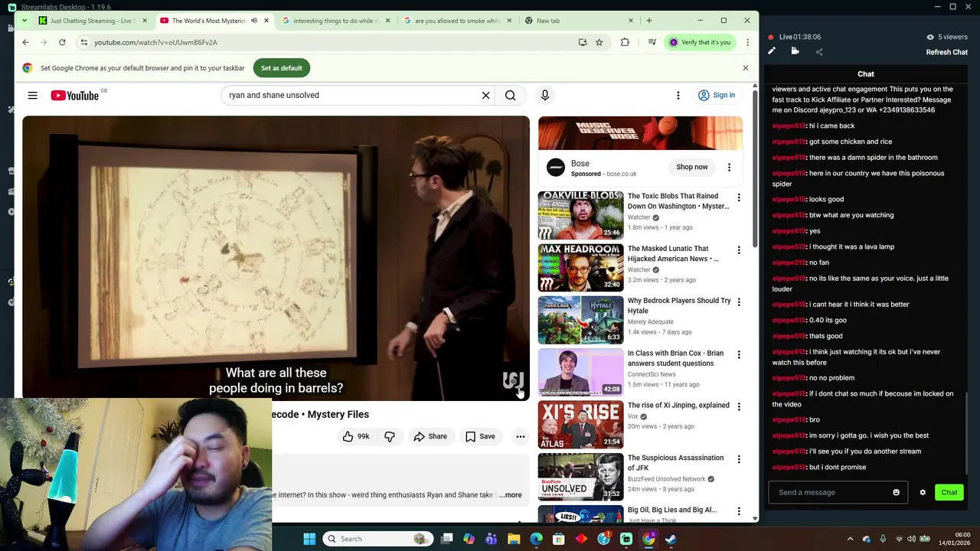Screen dimensions: 980x551
Task: Clear the YouTube search box text
Action: [x=485, y=95]
